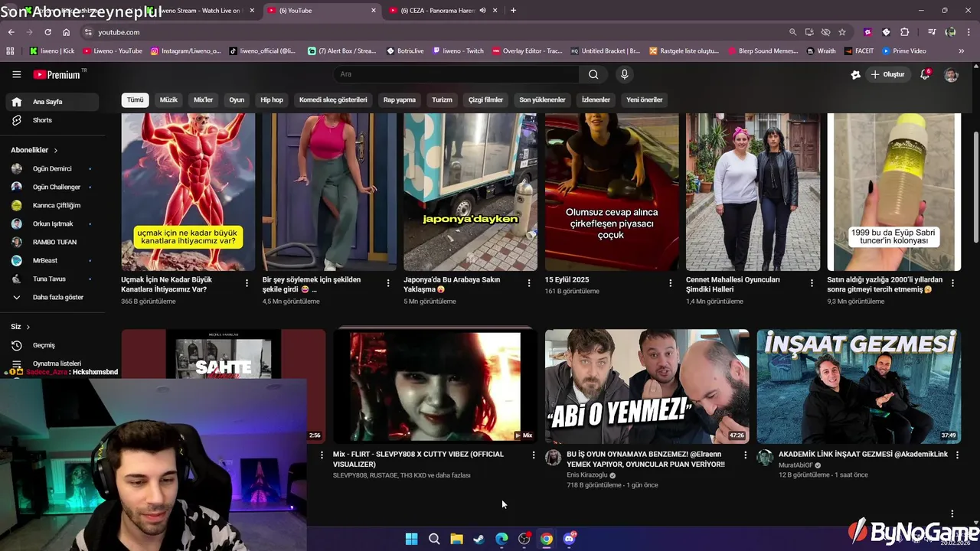This screenshot has width=980, height=551.
Task: Open Oynatma listeleri
Action: coord(52,364)
